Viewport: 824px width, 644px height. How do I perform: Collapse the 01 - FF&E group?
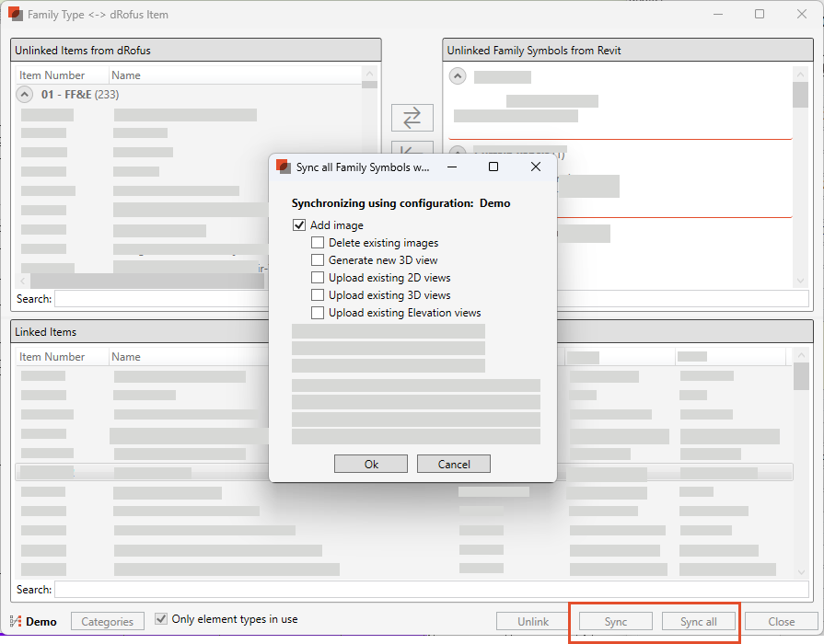pyautogui.click(x=25, y=94)
